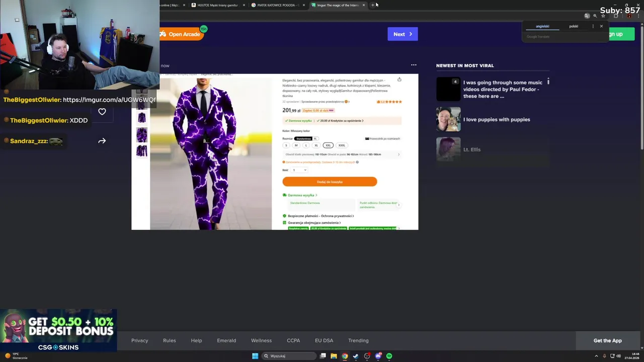Click the puppies post thumbnail

(448, 120)
